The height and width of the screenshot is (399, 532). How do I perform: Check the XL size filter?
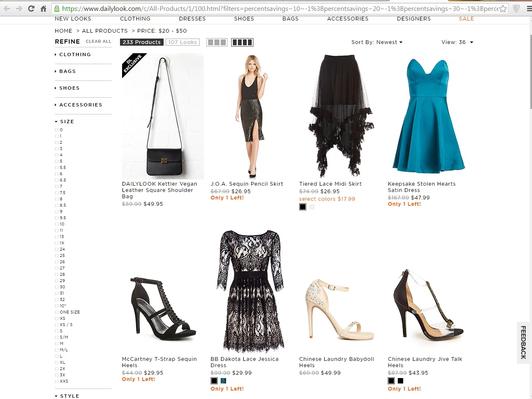point(57,363)
